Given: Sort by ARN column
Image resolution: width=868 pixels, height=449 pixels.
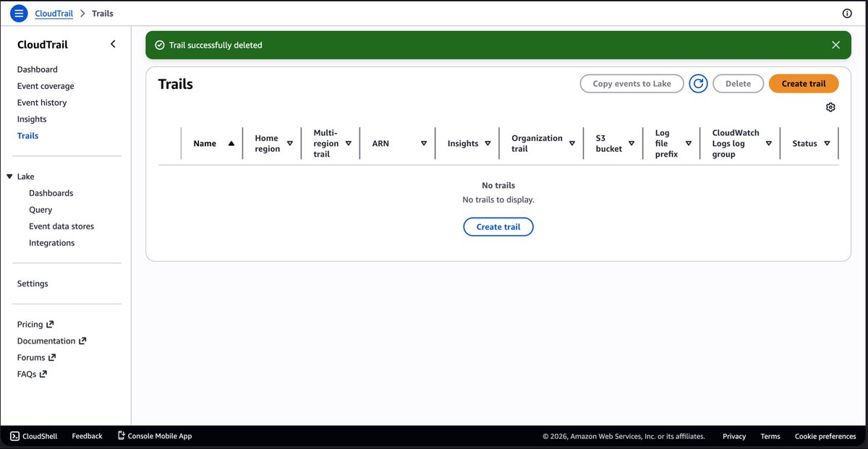Looking at the screenshot, I should [x=398, y=143].
